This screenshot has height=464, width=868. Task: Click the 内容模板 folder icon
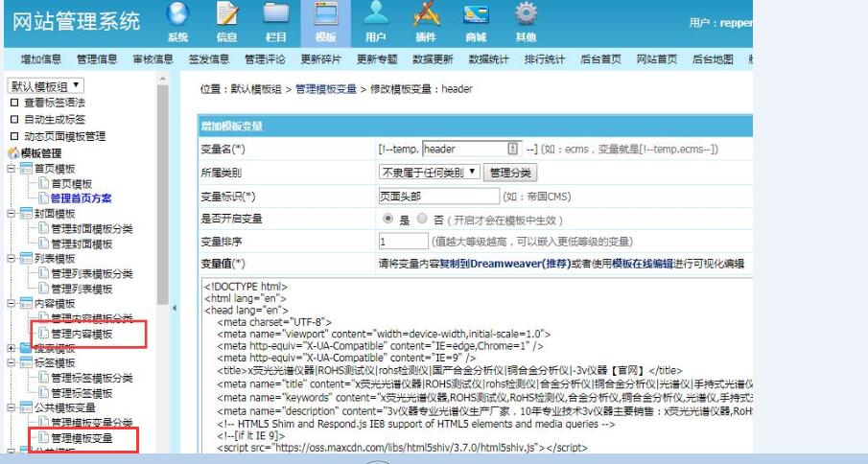(x=26, y=303)
